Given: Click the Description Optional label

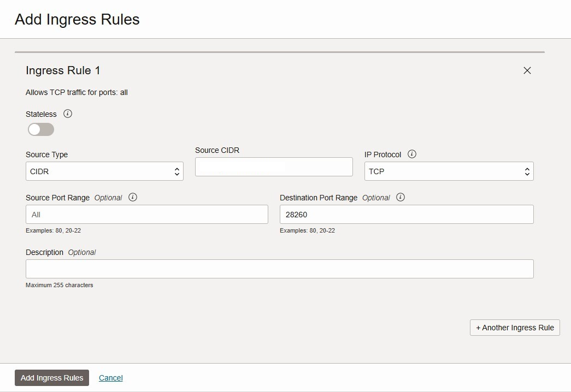Looking at the screenshot, I should click(60, 252).
